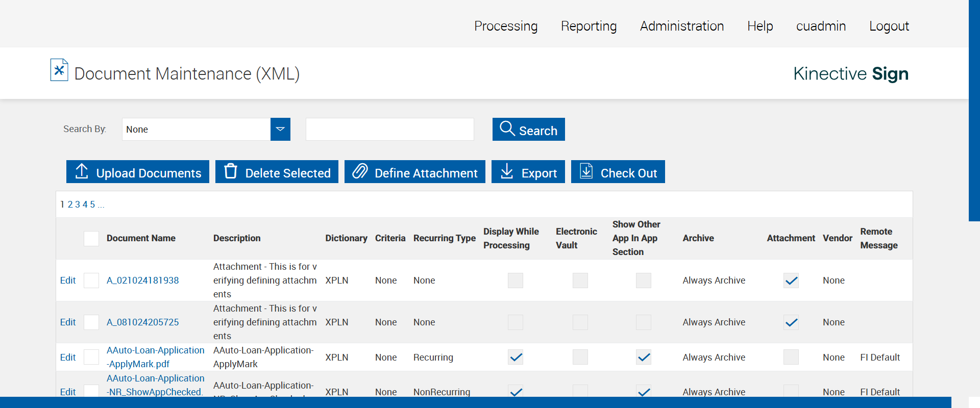The height and width of the screenshot is (408, 980).
Task: Go to page 5 of results
Action: [x=92, y=205]
